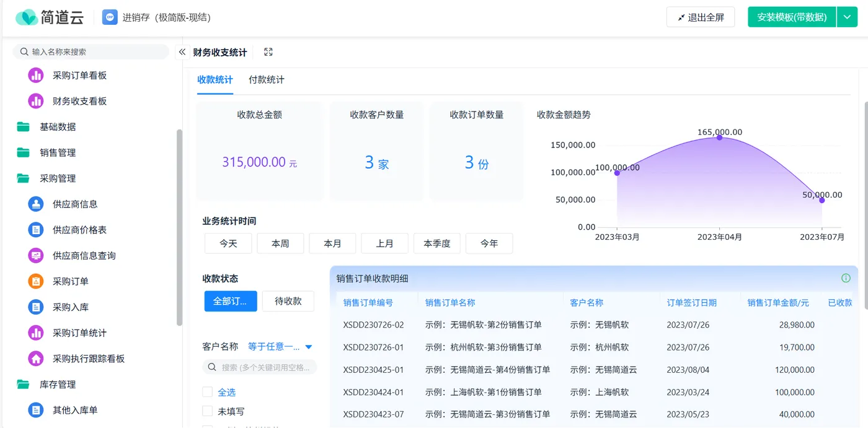This screenshot has width=868, height=428.
Task: Filter by 本季度
Action: (x=437, y=243)
